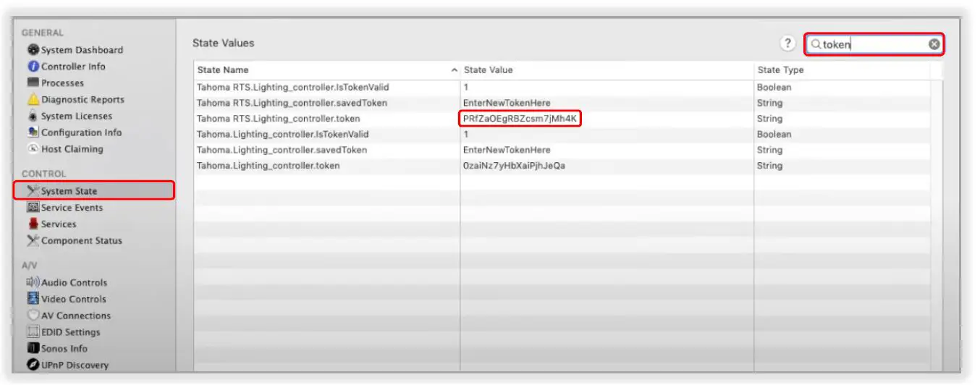The width and height of the screenshot is (980, 385).
Task: Click the search magnifier icon
Action: [x=816, y=44]
